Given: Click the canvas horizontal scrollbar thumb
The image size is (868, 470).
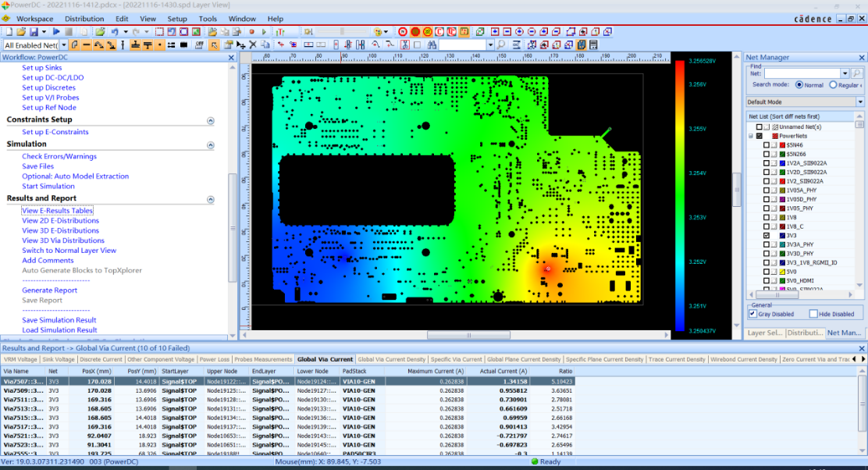Looking at the screenshot, I should click(x=468, y=335).
